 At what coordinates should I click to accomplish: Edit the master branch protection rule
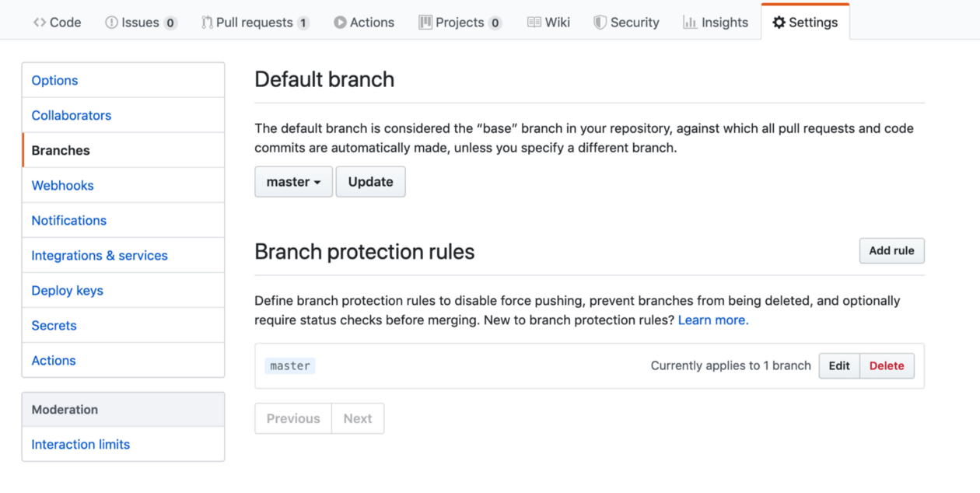838,365
